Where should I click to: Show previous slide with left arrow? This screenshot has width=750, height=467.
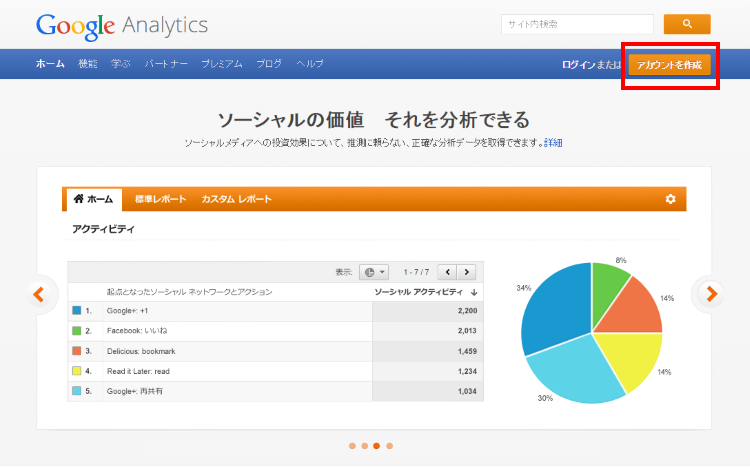click(39, 294)
